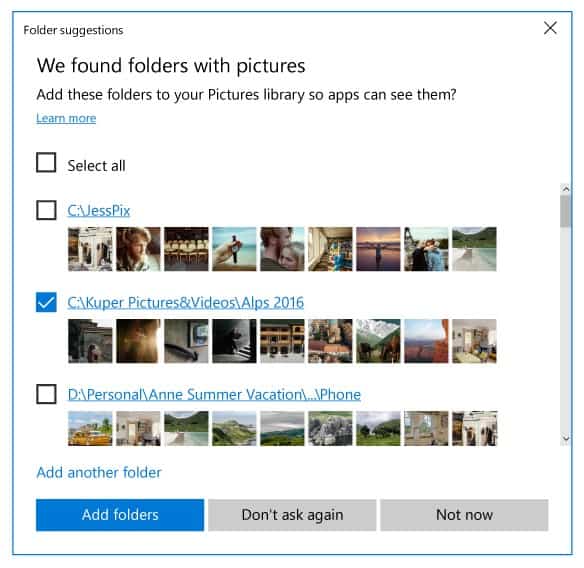Select the mountain horses thumbnail in Alps 2016
The width and height of the screenshot is (584, 568).
click(x=378, y=341)
